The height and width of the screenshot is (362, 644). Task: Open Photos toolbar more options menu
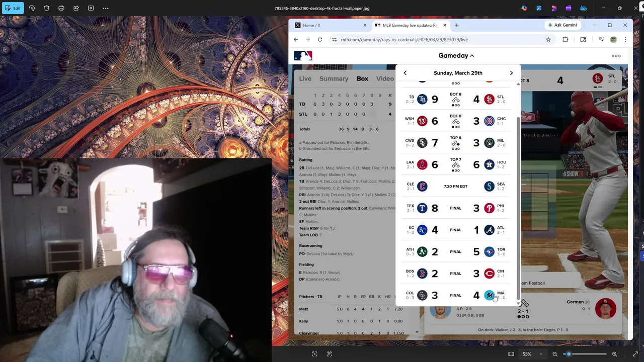click(x=106, y=8)
